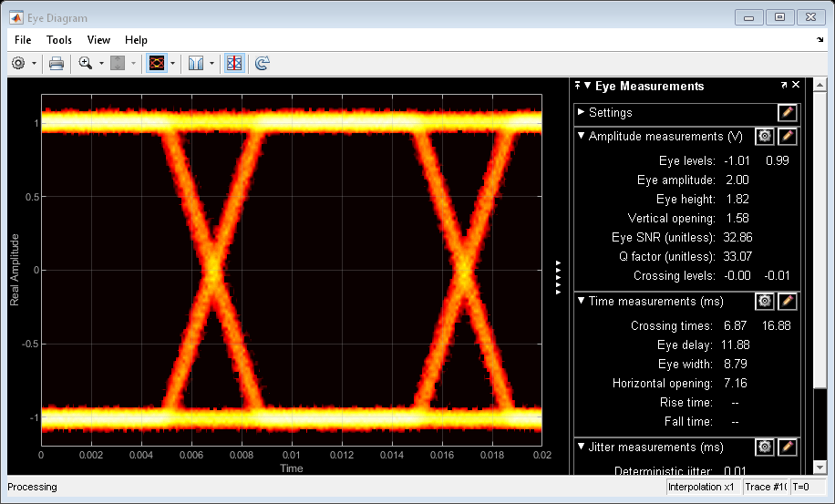835x504 pixels.
Task: Click the Eye width value 8.79
Action: [736, 364]
